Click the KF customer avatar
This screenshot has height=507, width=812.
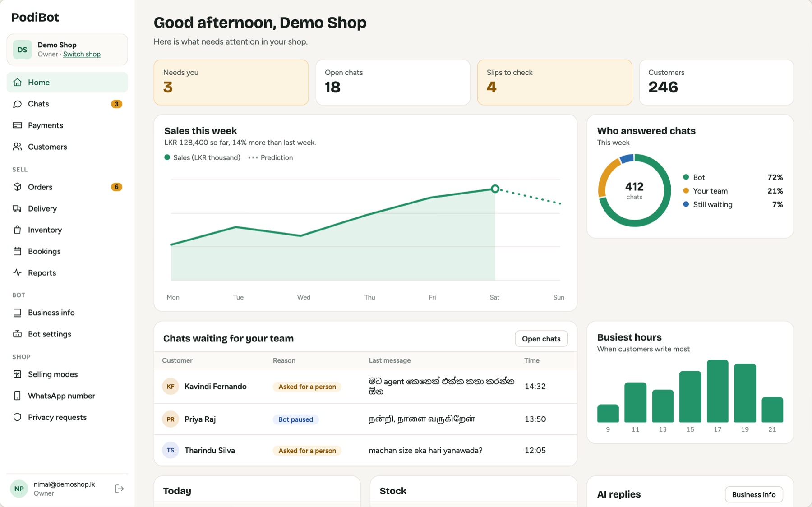click(x=171, y=387)
